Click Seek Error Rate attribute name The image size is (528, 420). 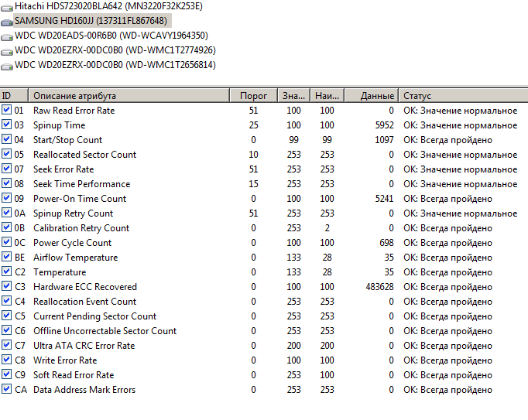coord(63,169)
